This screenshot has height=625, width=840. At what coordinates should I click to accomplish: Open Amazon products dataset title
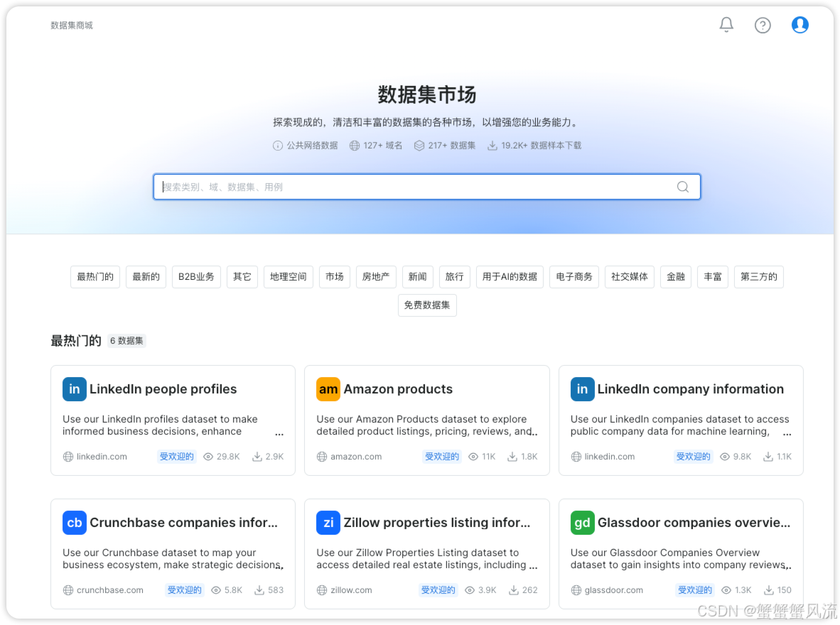[x=398, y=389]
